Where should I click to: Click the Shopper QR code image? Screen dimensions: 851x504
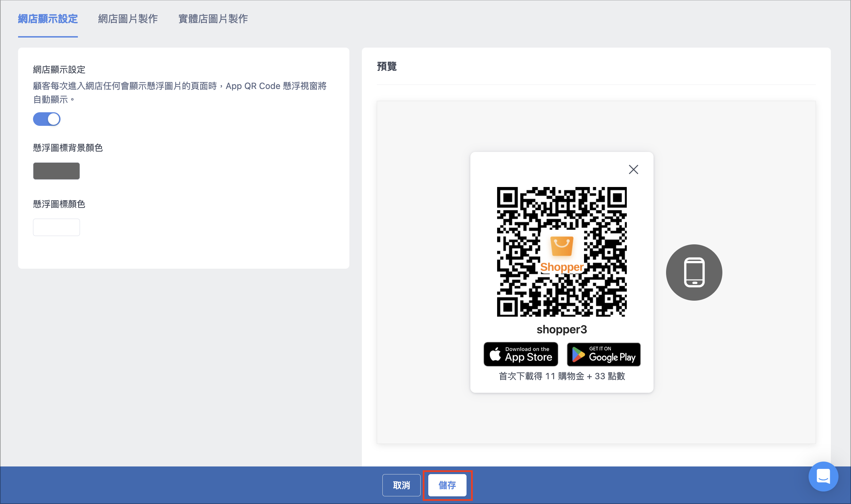pyautogui.click(x=562, y=252)
